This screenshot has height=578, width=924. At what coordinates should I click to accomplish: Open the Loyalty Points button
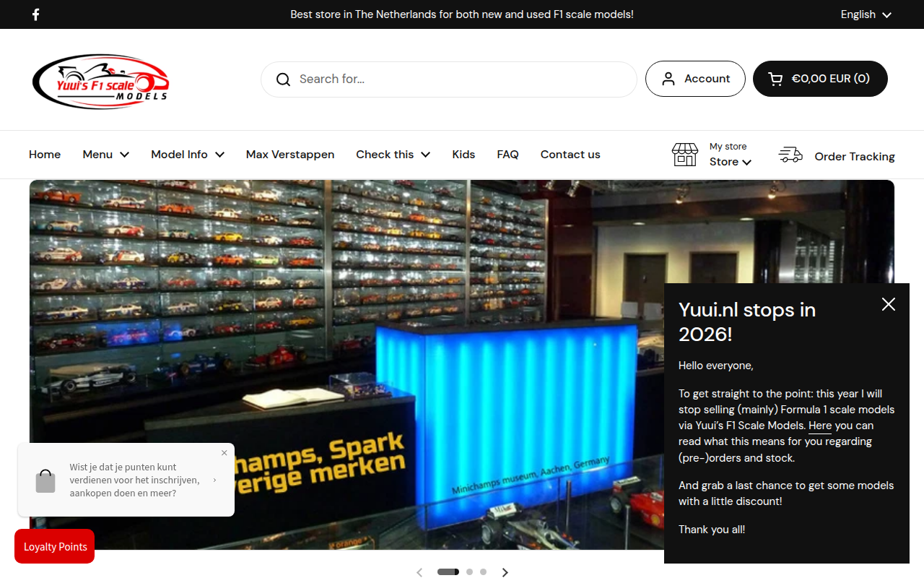point(55,546)
